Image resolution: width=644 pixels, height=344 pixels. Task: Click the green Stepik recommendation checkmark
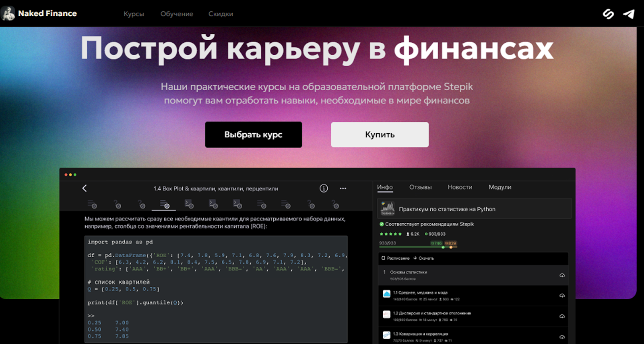[382, 224]
